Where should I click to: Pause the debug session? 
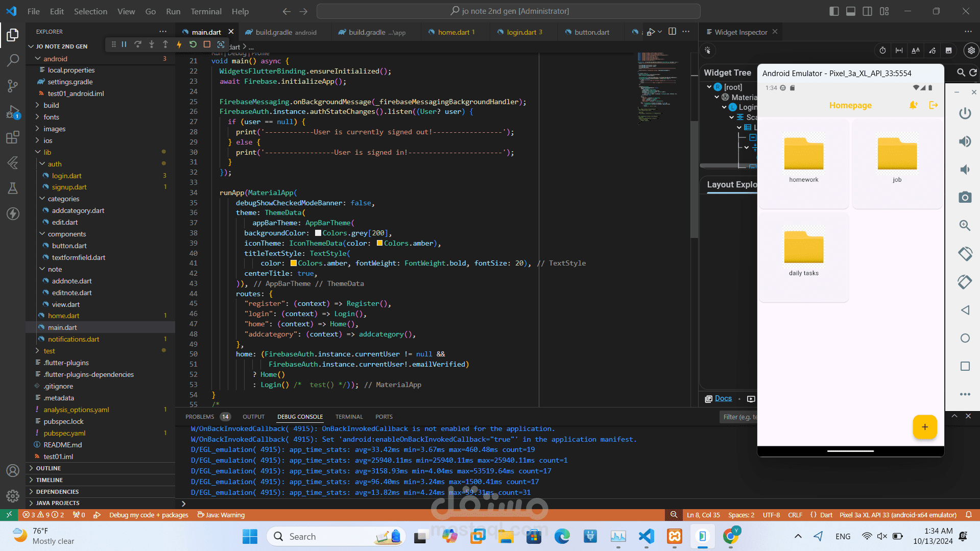[124, 44]
